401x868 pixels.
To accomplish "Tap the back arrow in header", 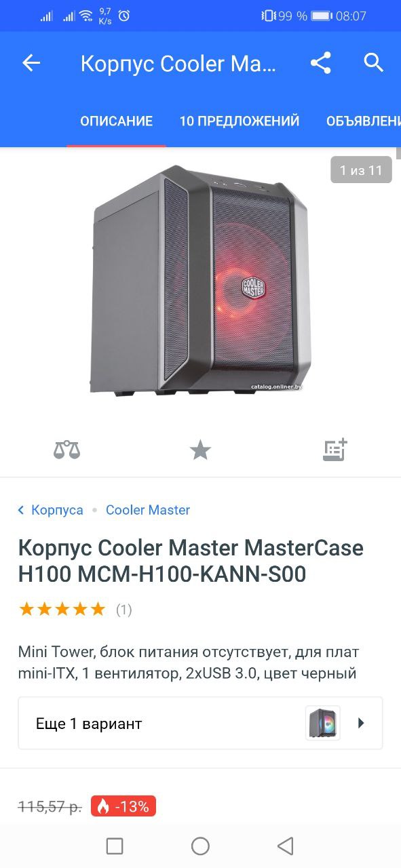I will [31, 63].
